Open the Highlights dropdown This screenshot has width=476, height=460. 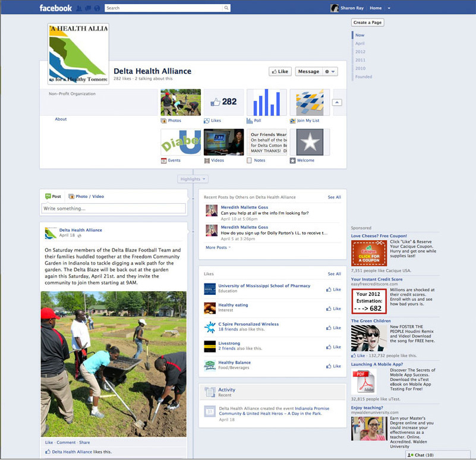coord(193,179)
